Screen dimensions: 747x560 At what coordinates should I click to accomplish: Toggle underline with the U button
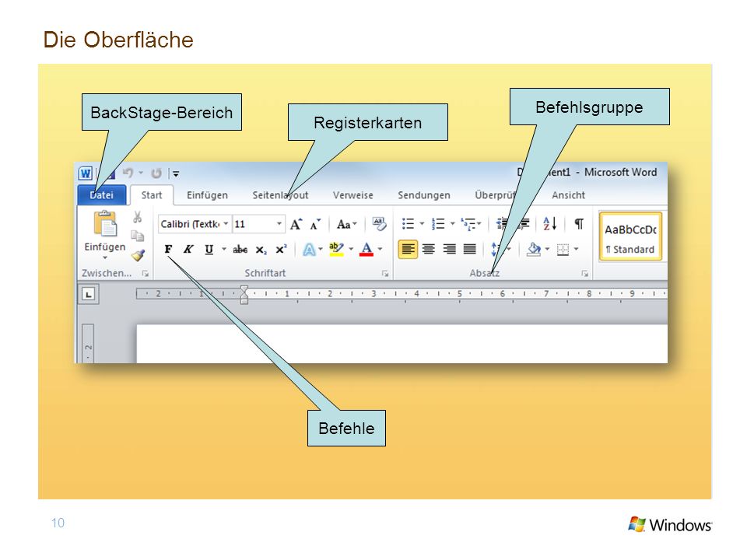[209, 249]
